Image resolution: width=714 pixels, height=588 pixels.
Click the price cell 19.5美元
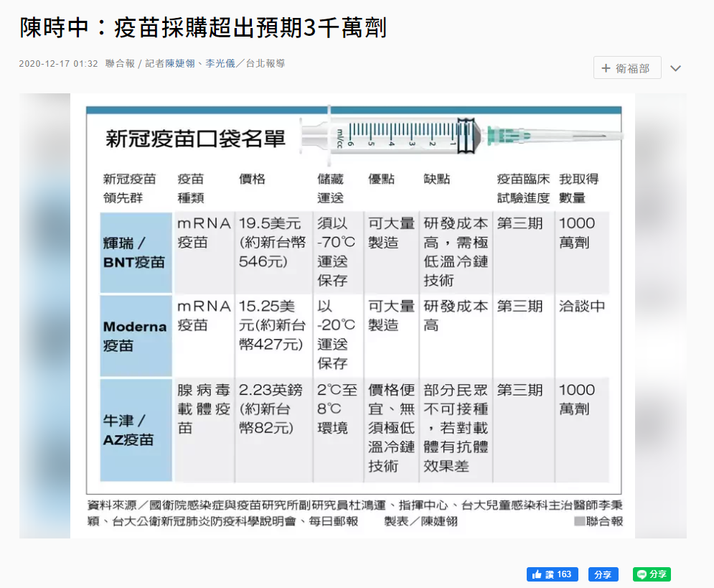tap(273, 253)
